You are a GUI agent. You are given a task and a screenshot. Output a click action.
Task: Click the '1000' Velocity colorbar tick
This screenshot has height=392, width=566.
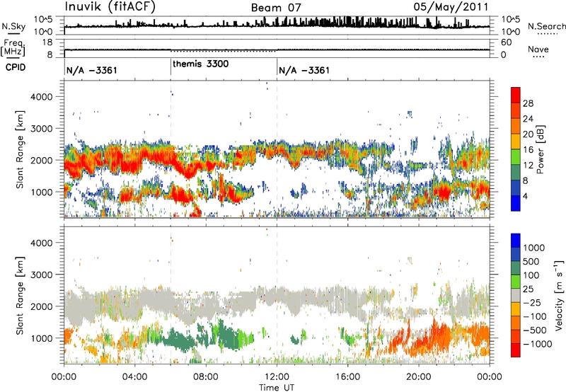(x=534, y=248)
